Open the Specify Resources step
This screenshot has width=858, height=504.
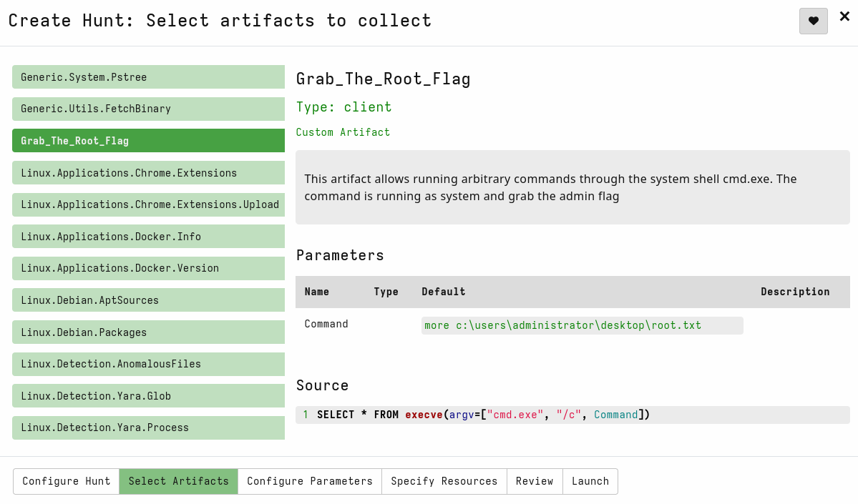point(444,481)
